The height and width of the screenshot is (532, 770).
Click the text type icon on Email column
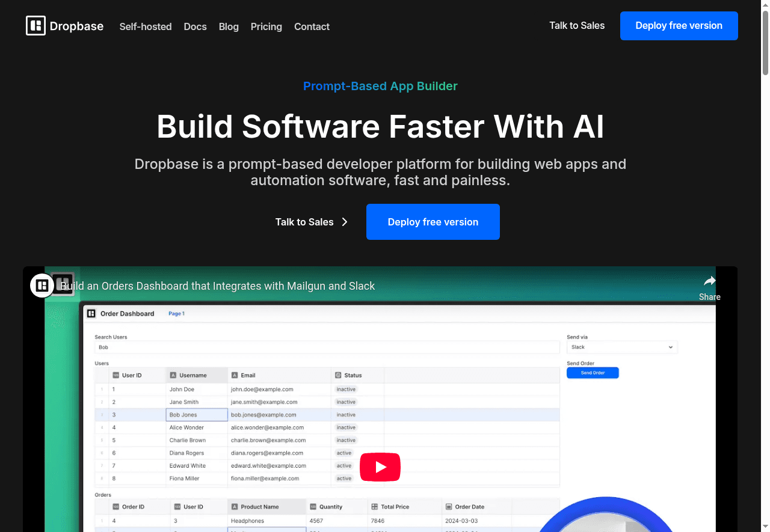click(x=235, y=375)
